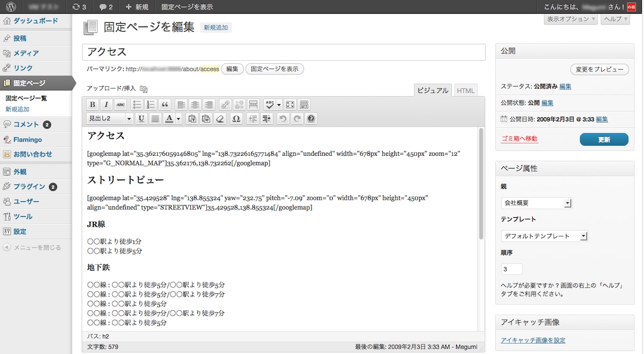Click the indent icon
The height and width of the screenshot is (354, 644).
click(x=267, y=119)
